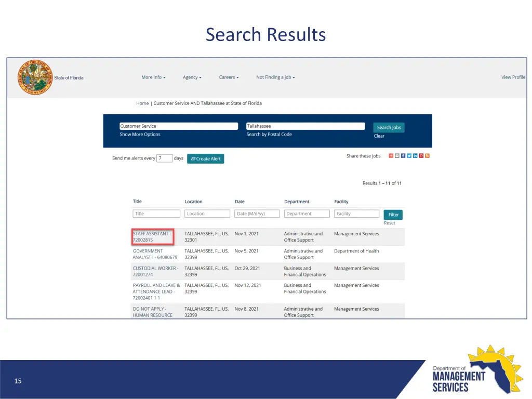
Task: Click the Location filter input box
Action: pos(207,214)
